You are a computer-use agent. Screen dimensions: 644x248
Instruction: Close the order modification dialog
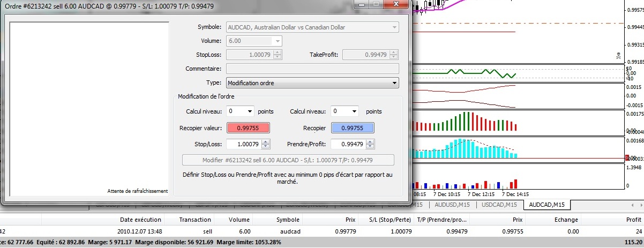point(397,4)
